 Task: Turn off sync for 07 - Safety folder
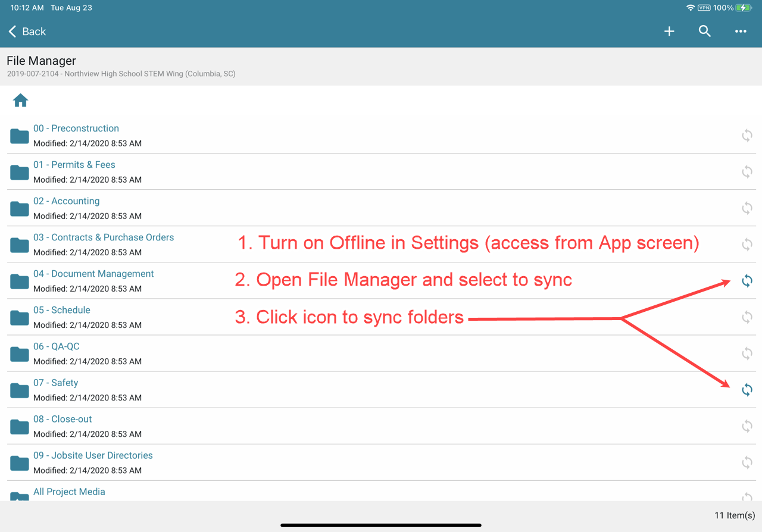(747, 390)
